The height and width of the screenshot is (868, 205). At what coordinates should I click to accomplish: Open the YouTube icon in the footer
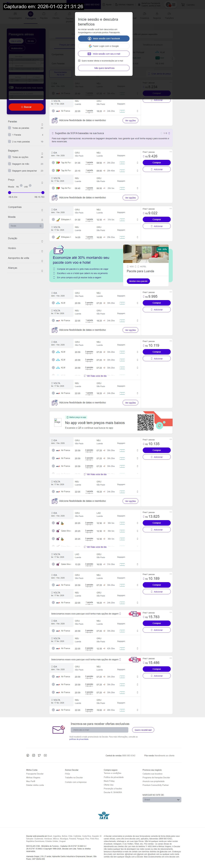45,755
